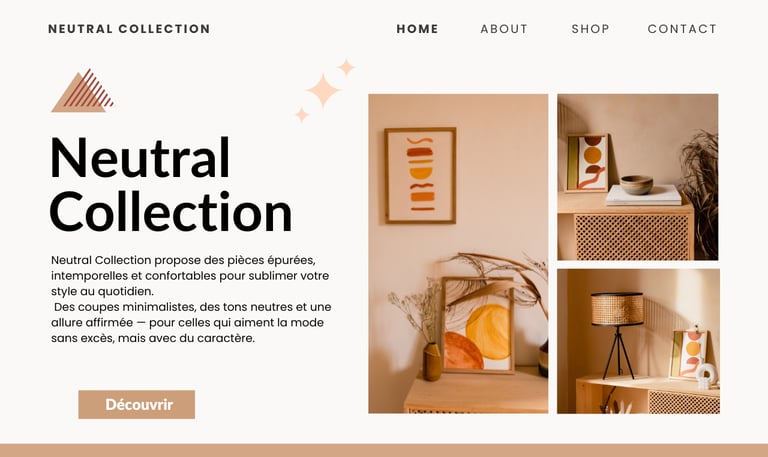Open the tall wall art photo

click(458, 254)
